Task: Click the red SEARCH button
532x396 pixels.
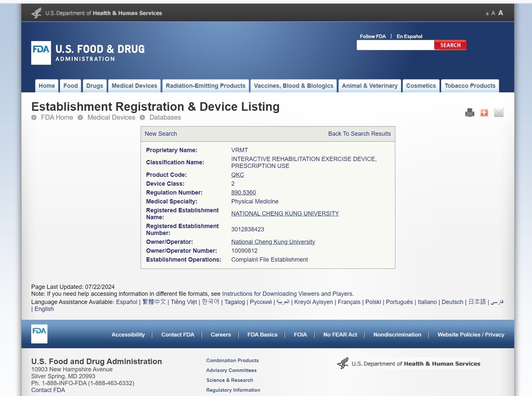Action: coord(450,45)
